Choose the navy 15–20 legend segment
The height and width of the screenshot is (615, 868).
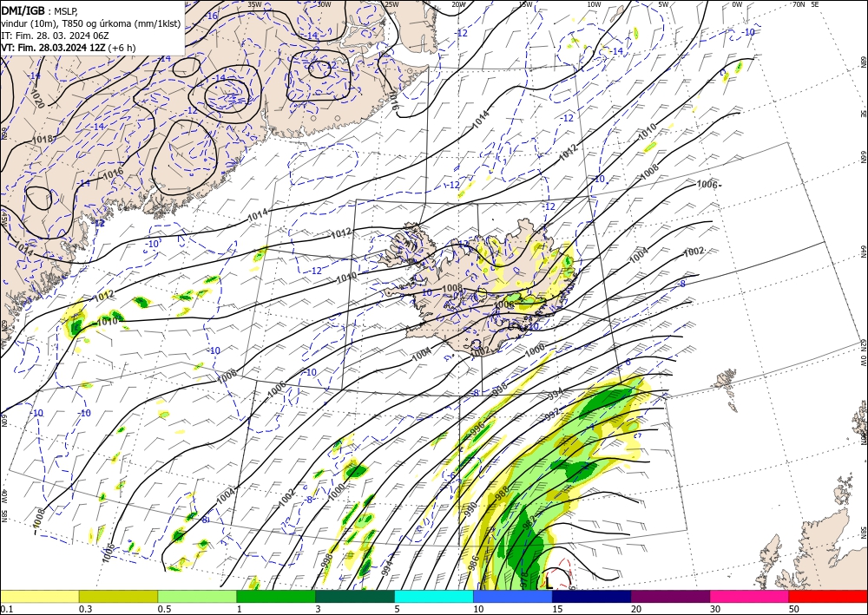point(592,596)
